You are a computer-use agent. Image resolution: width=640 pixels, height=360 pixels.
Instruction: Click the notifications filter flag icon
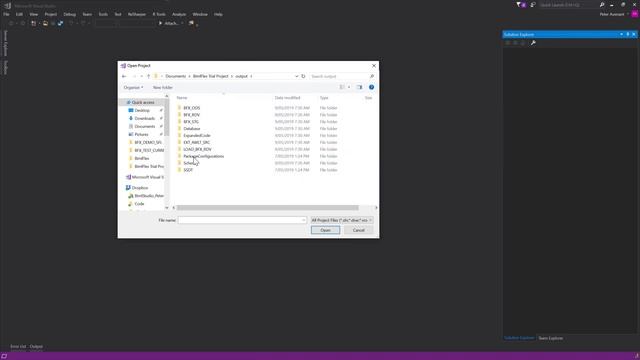click(519, 5)
